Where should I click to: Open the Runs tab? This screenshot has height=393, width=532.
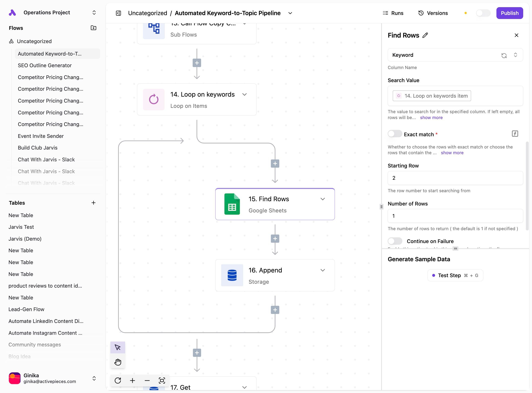tap(393, 13)
